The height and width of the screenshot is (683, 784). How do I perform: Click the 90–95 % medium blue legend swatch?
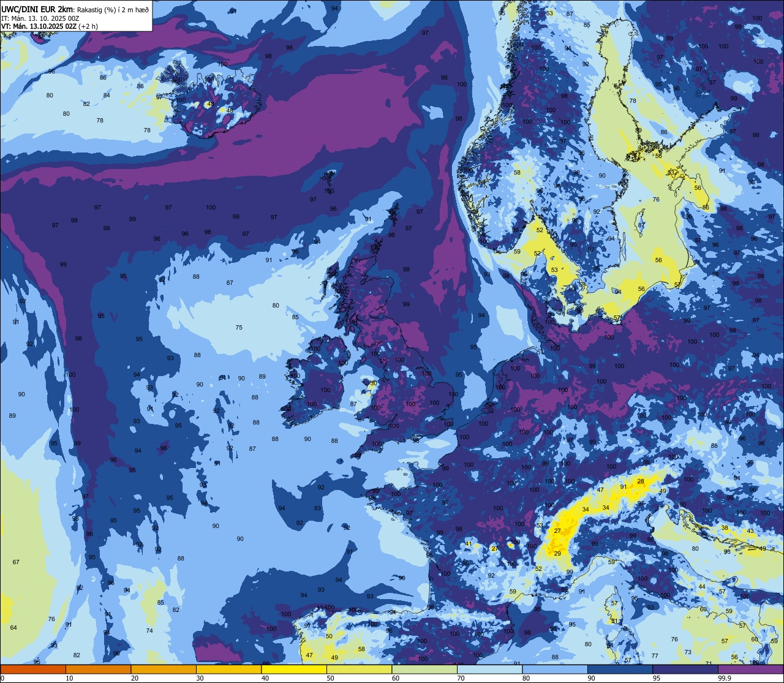coord(620,669)
